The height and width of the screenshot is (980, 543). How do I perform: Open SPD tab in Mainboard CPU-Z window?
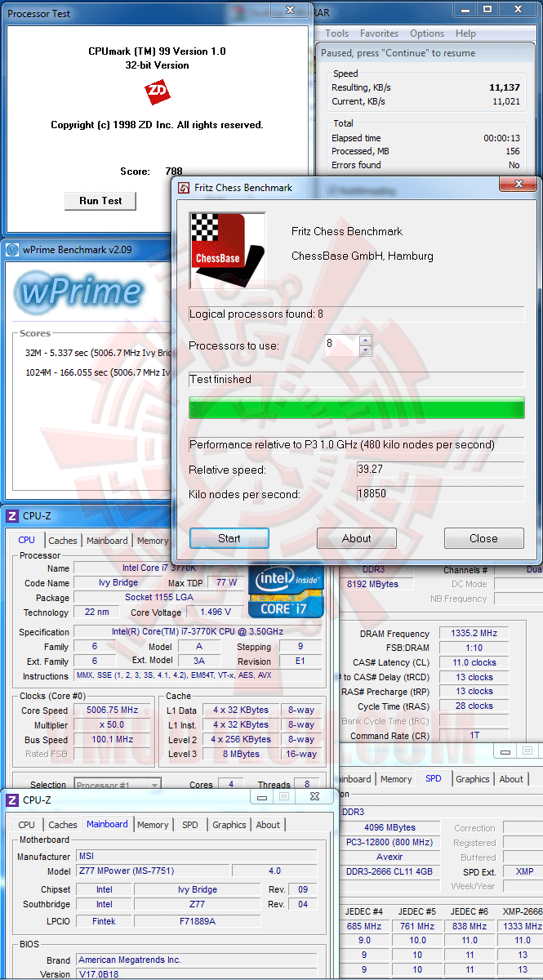(190, 825)
